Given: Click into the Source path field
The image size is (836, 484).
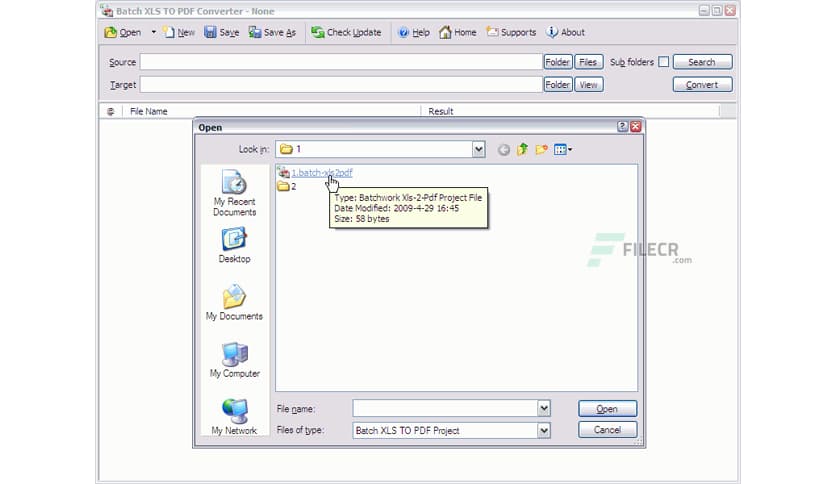Looking at the screenshot, I should pos(341,62).
